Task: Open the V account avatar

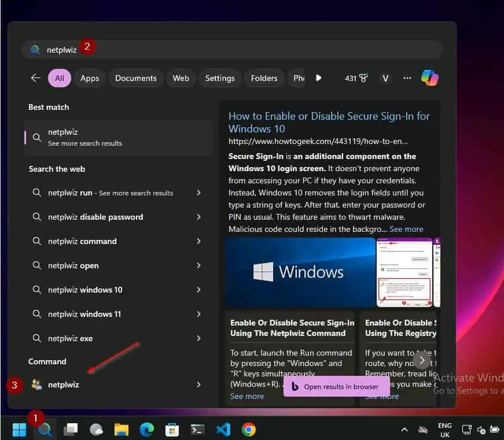Action: pyautogui.click(x=385, y=78)
